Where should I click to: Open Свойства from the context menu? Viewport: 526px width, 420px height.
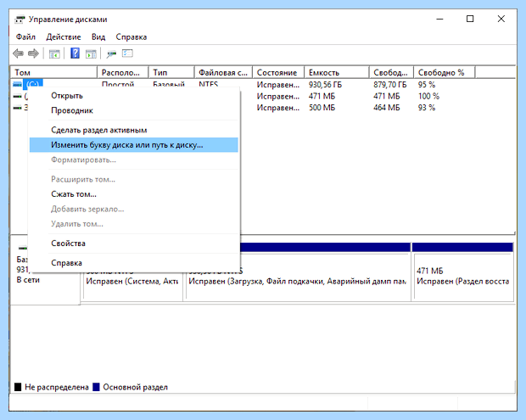[134, 244]
